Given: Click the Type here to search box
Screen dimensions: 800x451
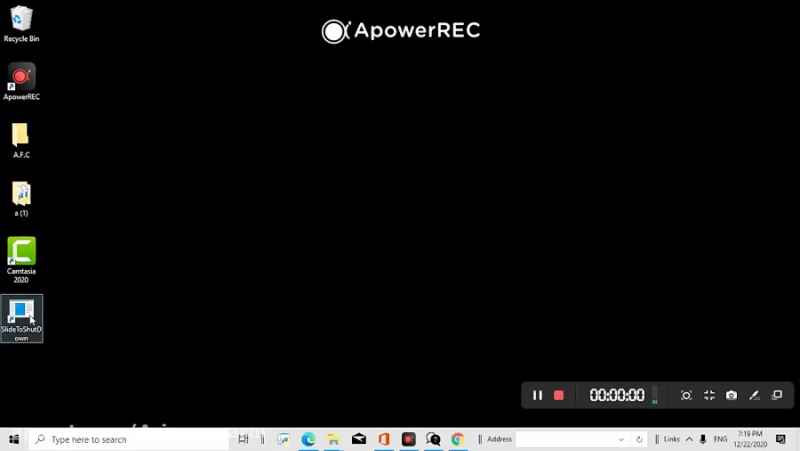Looking at the screenshot, I should [130, 439].
